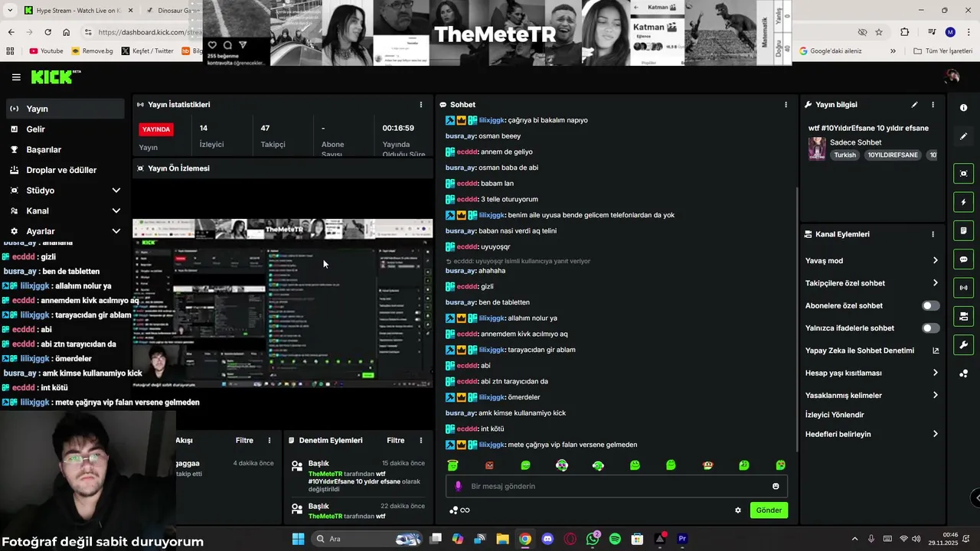The height and width of the screenshot is (551, 980).
Task: Open the emoji picker in message box
Action: [776, 486]
